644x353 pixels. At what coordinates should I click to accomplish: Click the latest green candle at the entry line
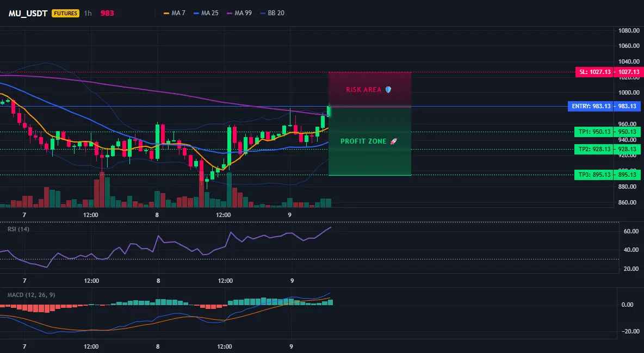point(329,111)
